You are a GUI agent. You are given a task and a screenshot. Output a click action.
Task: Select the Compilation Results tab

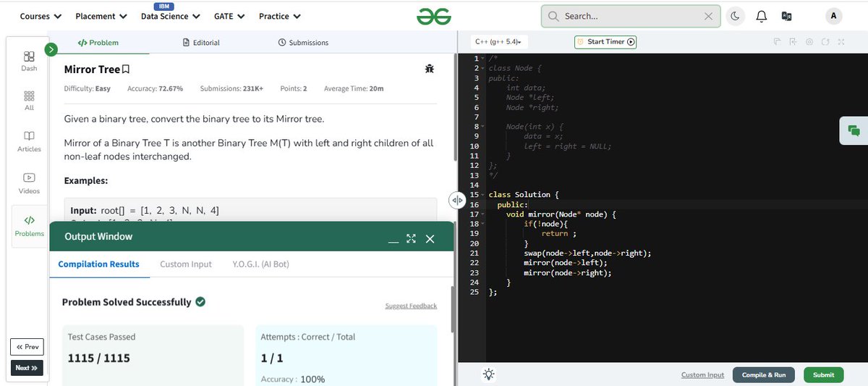[x=99, y=264]
